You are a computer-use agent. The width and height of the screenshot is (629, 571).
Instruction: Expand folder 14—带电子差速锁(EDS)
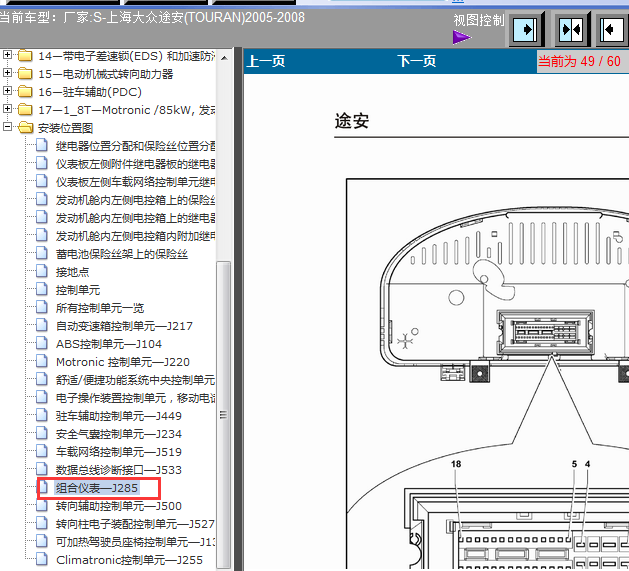click(x=7, y=55)
